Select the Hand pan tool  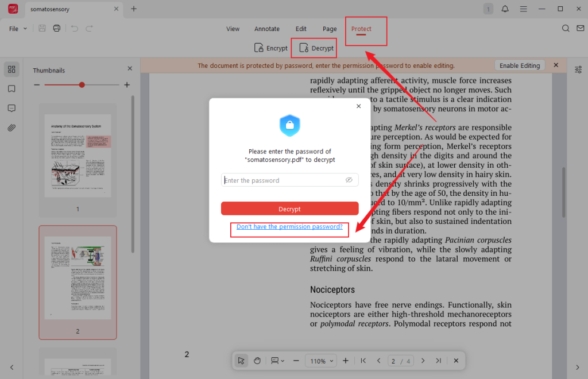pyautogui.click(x=257, y=361)
